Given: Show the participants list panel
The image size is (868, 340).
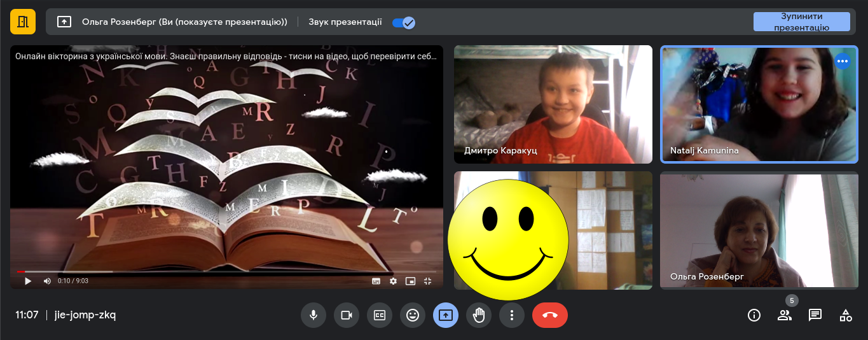Looking at the screenshot, I should point(785,315).
